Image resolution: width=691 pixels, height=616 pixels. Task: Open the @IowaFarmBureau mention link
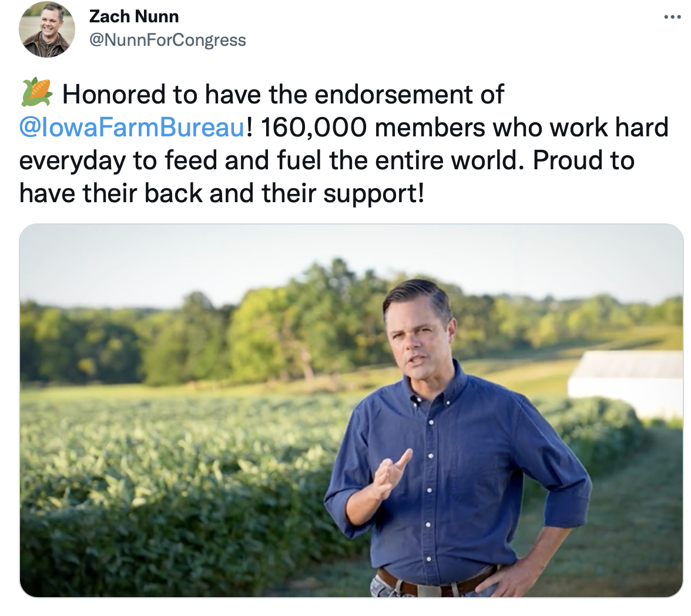click(132, 128)
